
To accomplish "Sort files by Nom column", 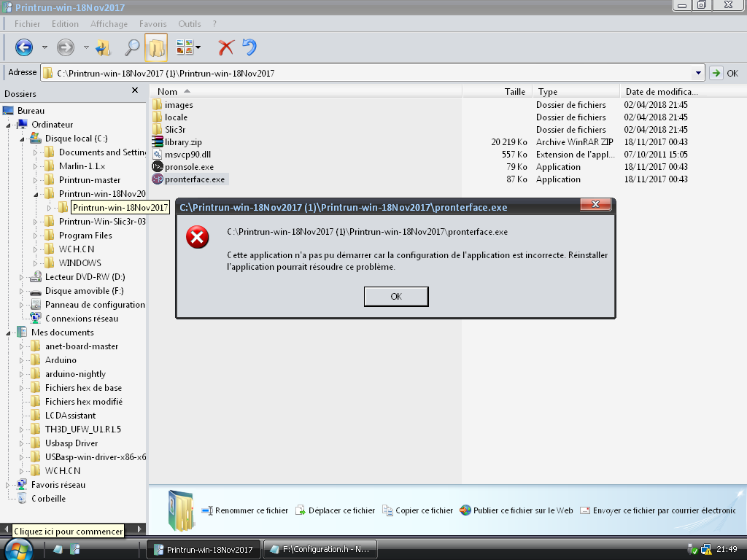I will pos(306,91).
